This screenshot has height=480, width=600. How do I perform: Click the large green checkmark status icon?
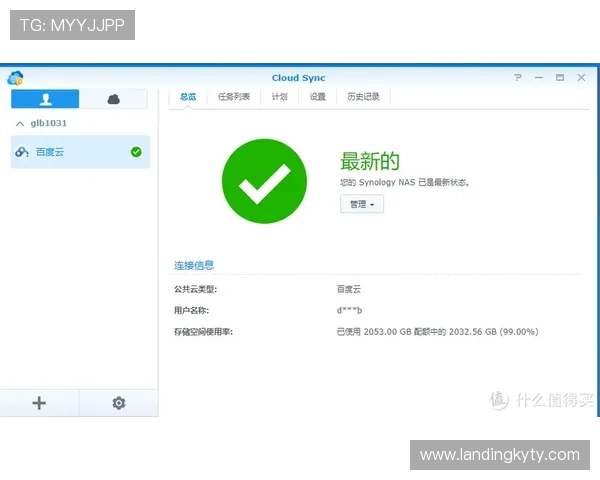(x=264, y=181)
